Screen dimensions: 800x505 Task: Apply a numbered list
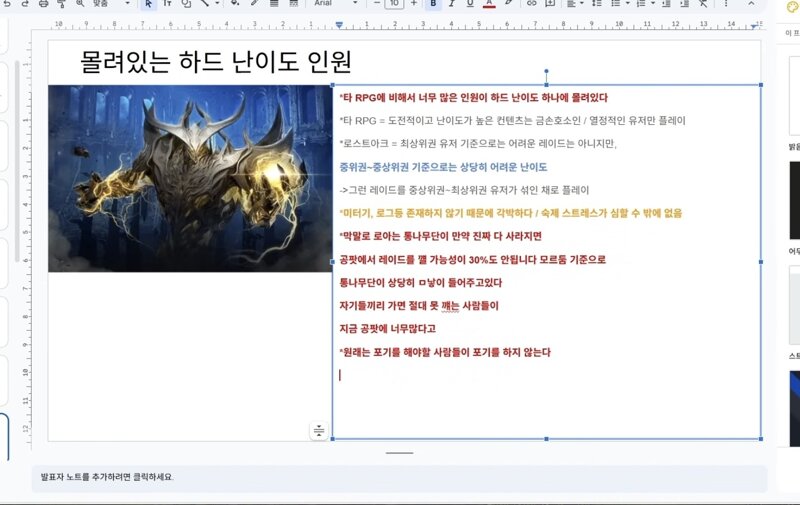pyautogui.click(x=641, y=4)
